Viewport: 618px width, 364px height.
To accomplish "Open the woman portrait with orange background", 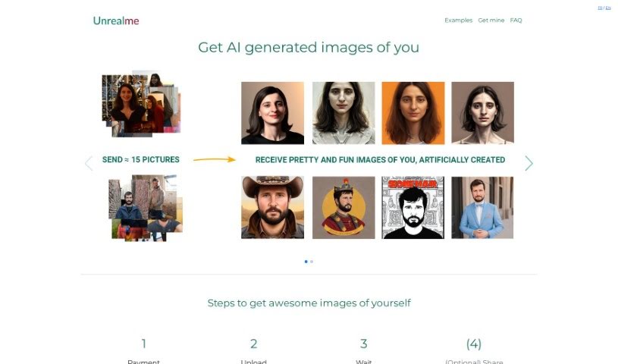I will (x=413, y=113).
